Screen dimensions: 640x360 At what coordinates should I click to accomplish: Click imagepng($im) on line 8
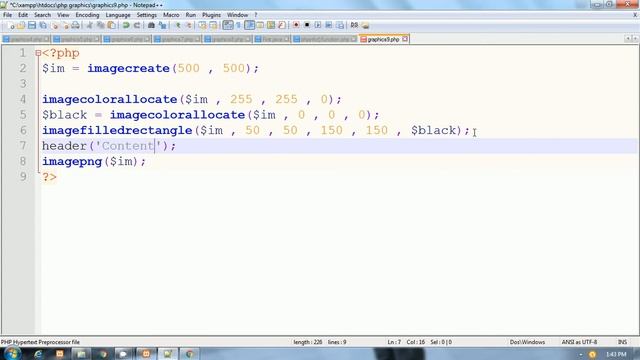[93, 161]
